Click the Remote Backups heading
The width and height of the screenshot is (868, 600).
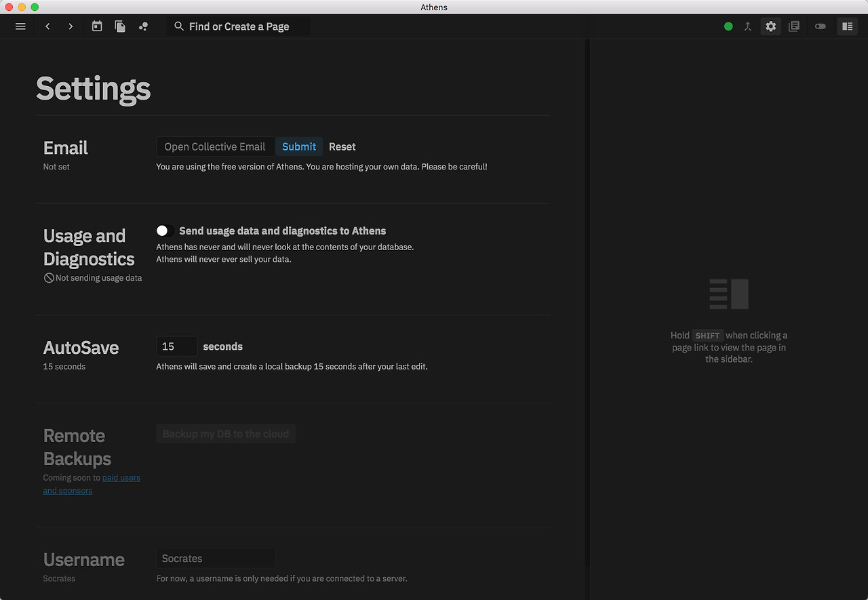coord(77,447)
